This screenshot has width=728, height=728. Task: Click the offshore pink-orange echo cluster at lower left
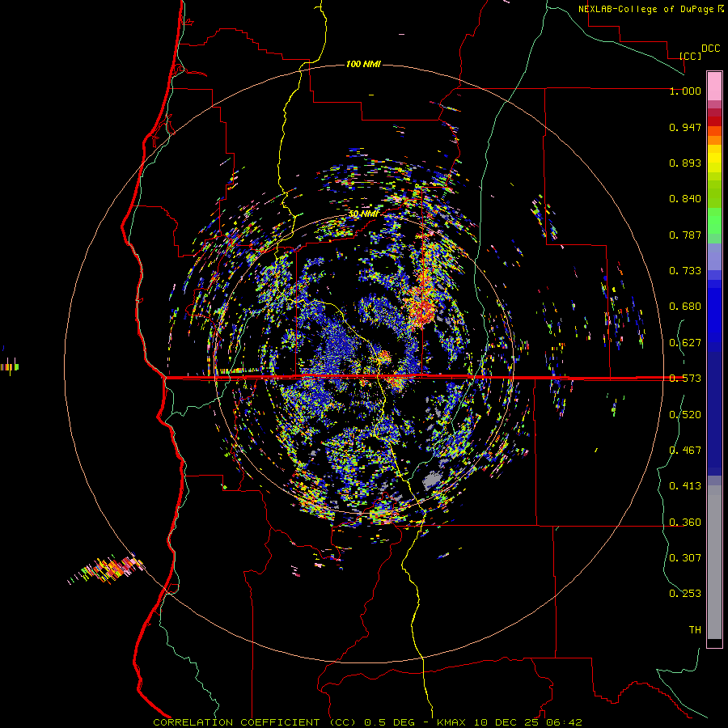[108, 569]
